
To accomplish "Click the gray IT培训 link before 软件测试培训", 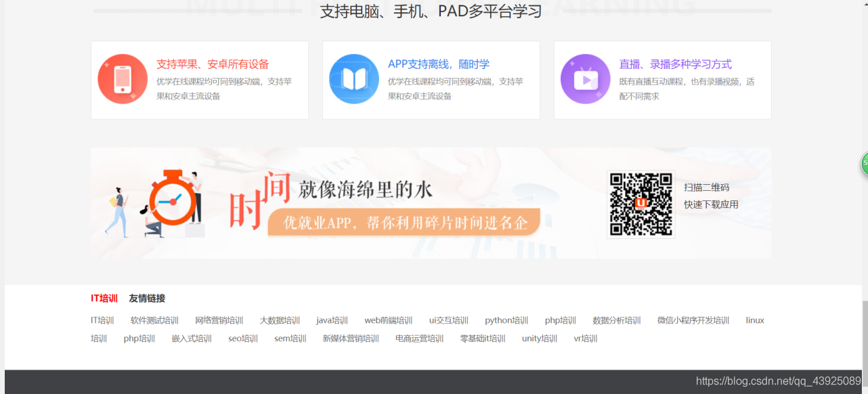I will (102, 321).
